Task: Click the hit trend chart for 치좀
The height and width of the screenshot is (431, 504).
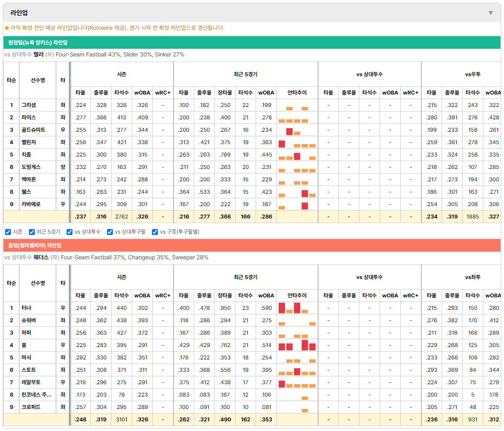Action: point(297,155)
